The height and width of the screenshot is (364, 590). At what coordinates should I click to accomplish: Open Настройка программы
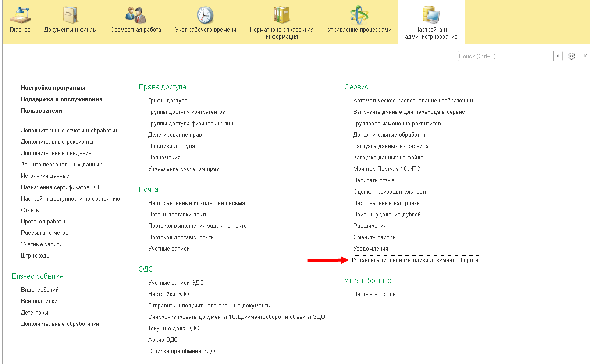click(x=53, y=88)
